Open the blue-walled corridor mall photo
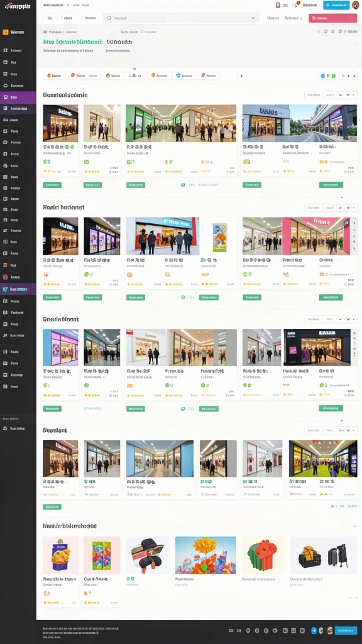 160,458
